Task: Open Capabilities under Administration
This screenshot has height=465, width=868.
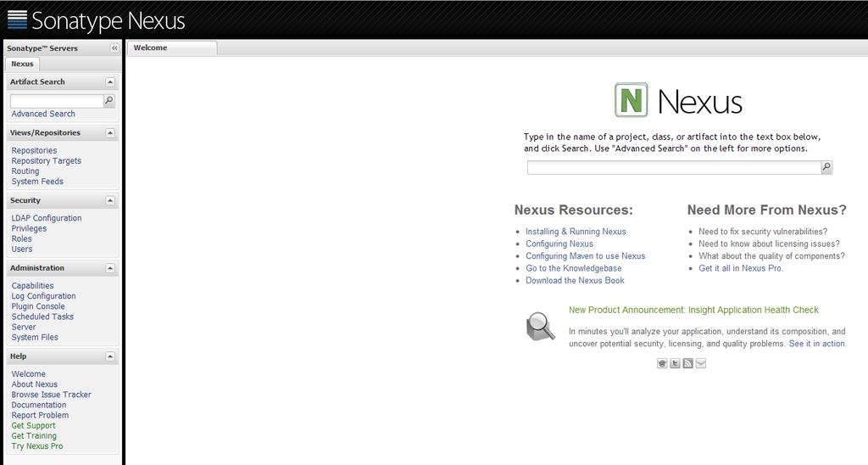Action: coord(33,285)
